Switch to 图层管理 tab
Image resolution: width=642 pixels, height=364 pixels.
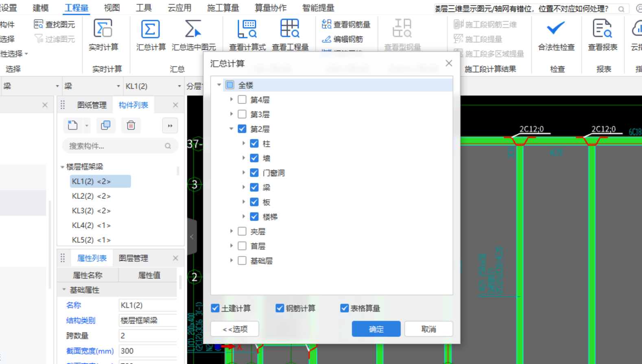coord(133,258)
